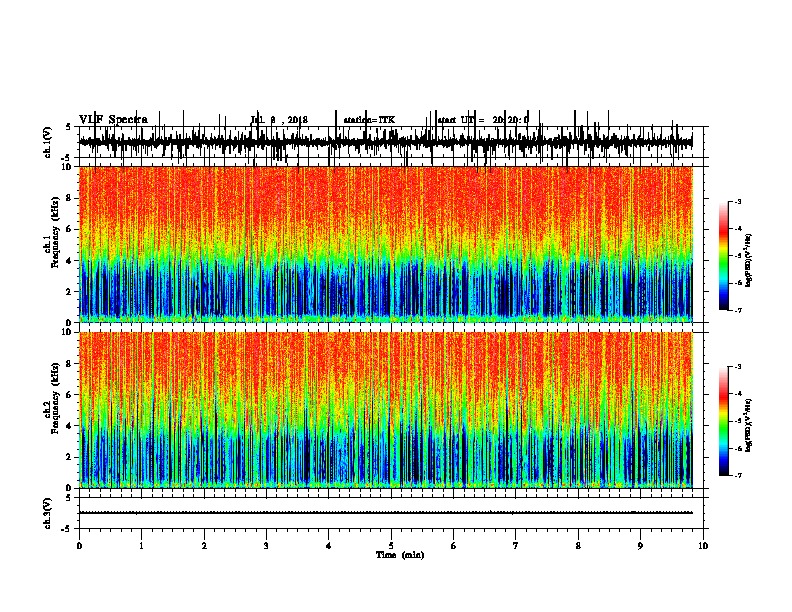Viewport: 792px width, 612px height.
Task: Click the ch.2 spectrogram colorbar
Action: pos(723,421)
